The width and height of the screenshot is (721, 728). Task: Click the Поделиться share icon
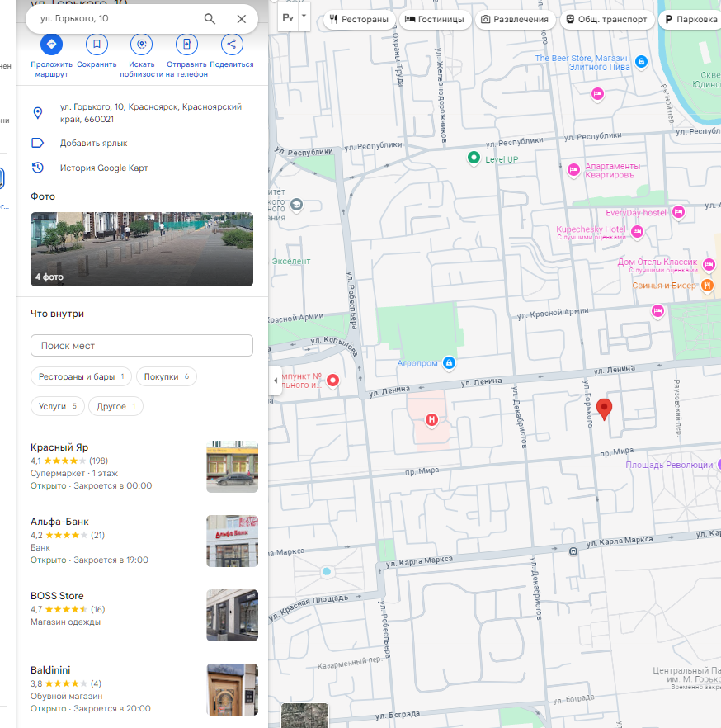point(232,45)
